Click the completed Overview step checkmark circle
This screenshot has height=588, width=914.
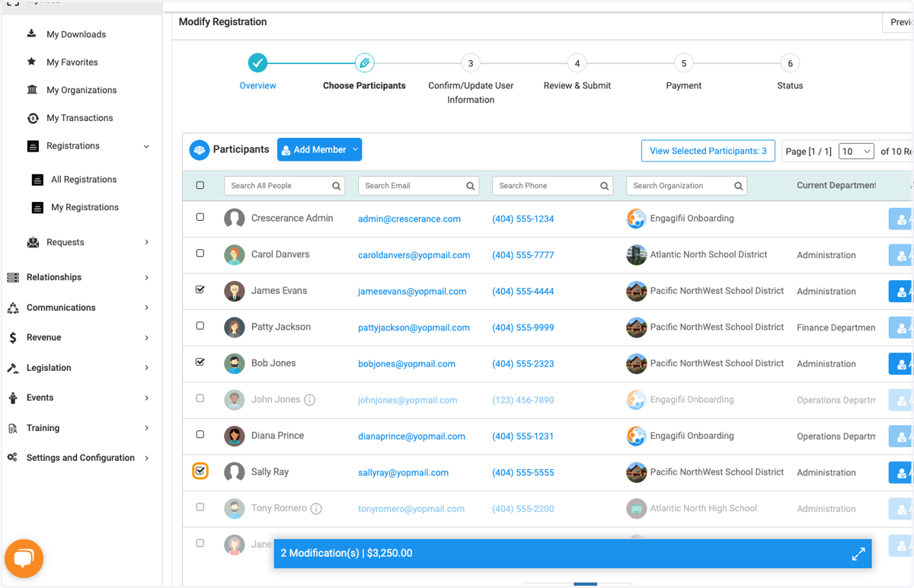coord(257,63)
